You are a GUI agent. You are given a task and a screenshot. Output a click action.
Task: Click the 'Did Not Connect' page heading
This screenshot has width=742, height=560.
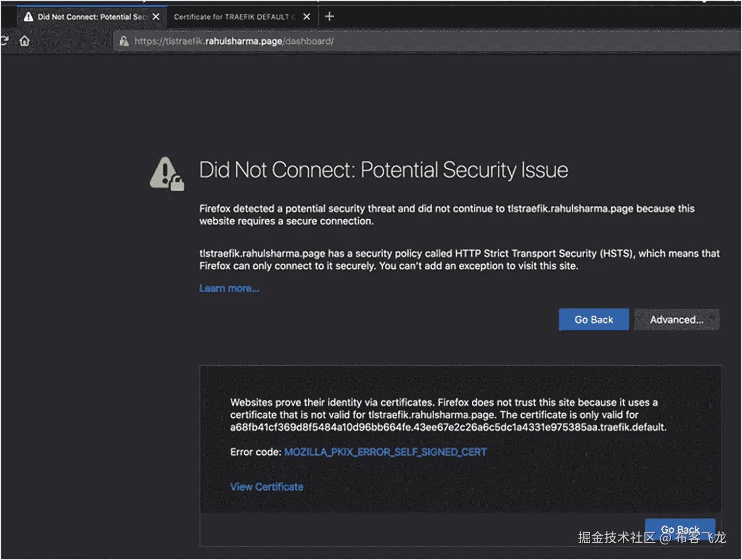click(383, 170)
